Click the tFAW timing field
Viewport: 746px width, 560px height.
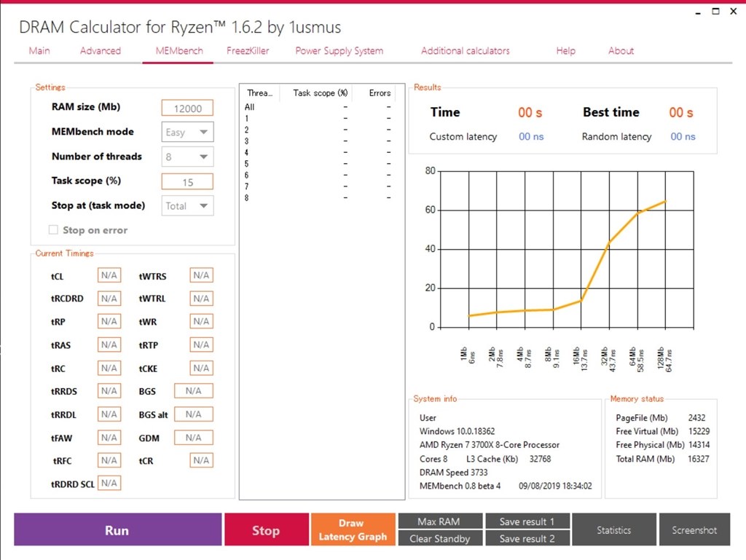point(109,438)
